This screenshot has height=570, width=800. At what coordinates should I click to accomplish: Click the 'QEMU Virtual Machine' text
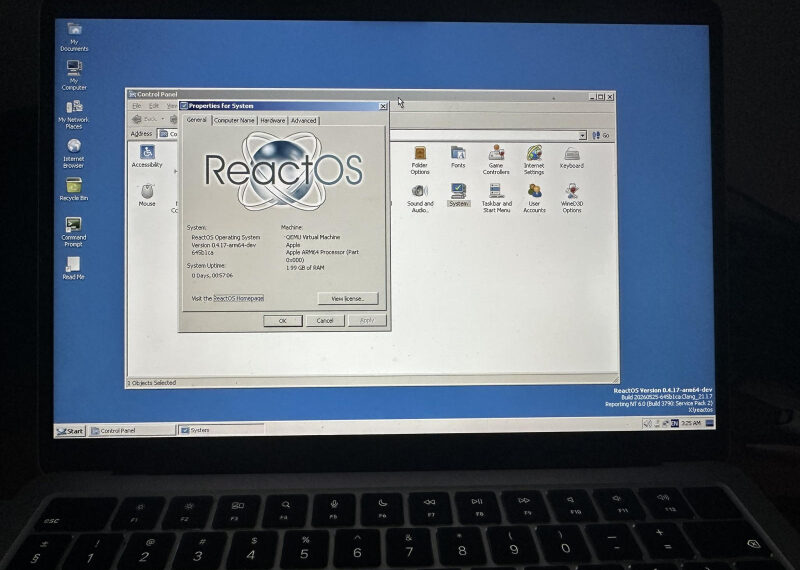coord(313,237)
